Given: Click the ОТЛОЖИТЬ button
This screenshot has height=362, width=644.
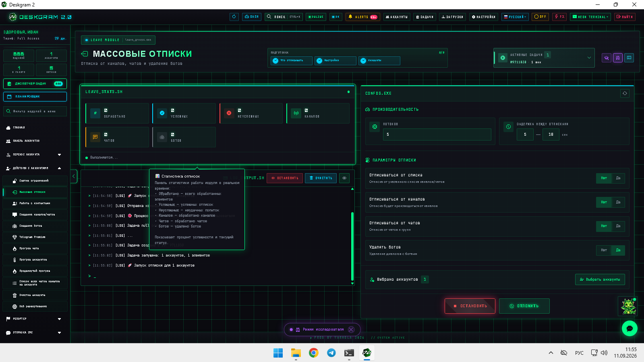Looking at the screenshot, I should click(524, 306).
